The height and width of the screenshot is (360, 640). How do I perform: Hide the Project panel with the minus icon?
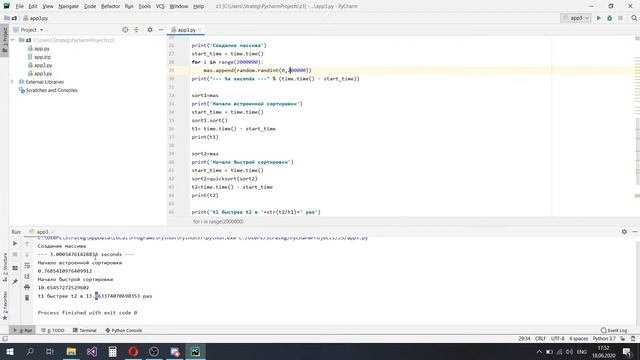click(x=161, y=30)
